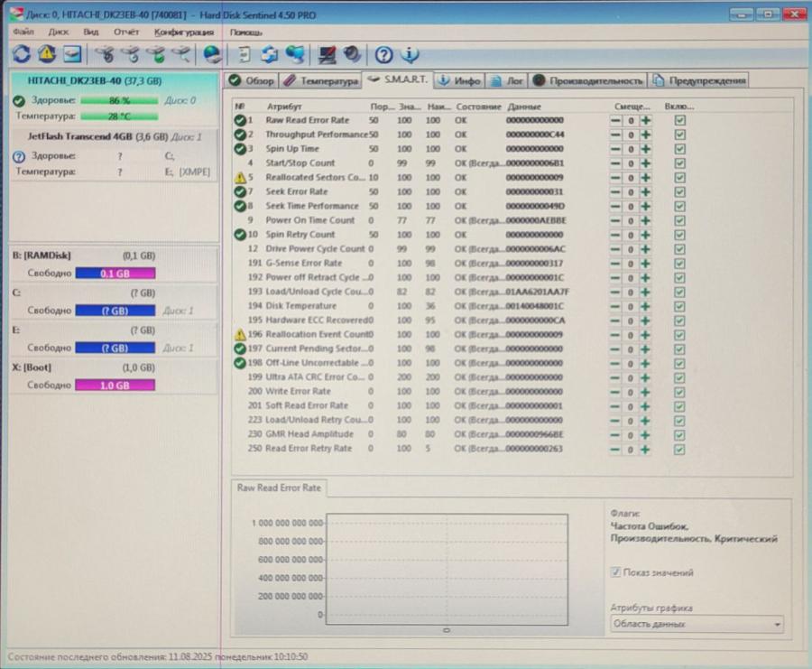The image size is (812, 669).
Task: Toggle the Вкл checkbox for Spin Up Time
Action: [681, 148]
